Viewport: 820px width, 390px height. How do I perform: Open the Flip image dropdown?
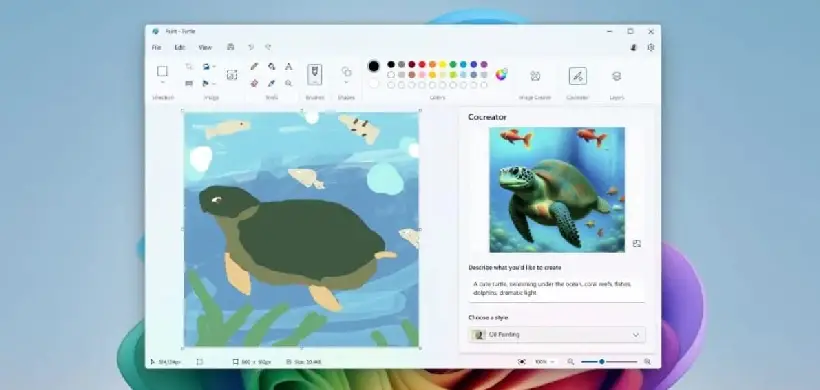(x=209, y=83)
